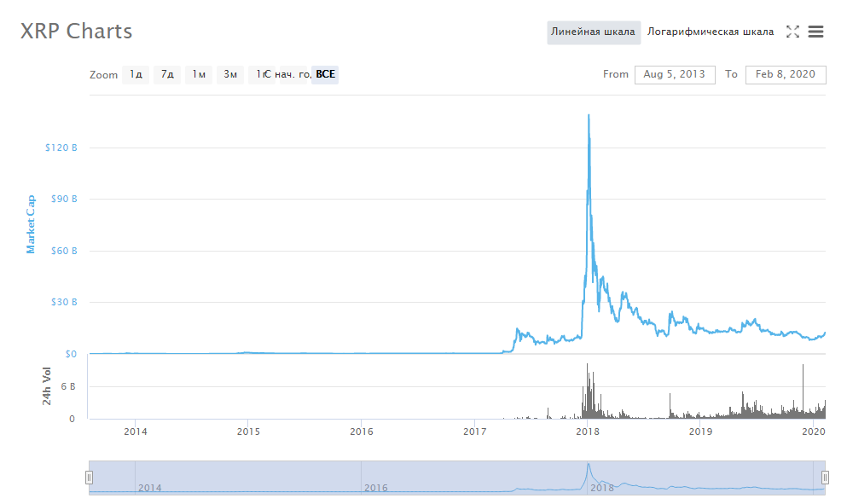
Task: Open the chart export hamburger menu
Action: pos(816,32)
